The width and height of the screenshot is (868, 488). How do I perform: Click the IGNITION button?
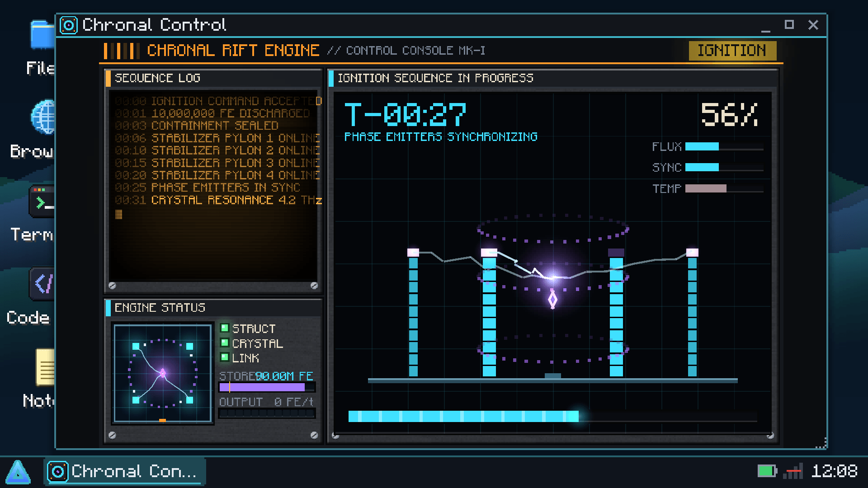pos(732,51)
